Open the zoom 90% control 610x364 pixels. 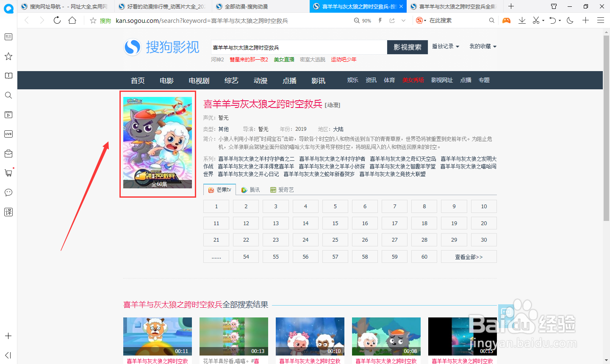[x=363, y=20]
